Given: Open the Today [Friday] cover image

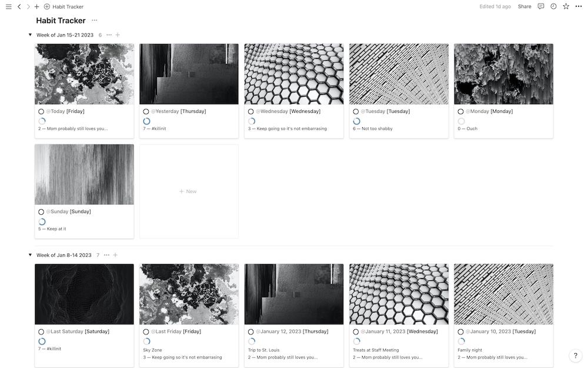Looking at the screenshot, I should (84, 74).
